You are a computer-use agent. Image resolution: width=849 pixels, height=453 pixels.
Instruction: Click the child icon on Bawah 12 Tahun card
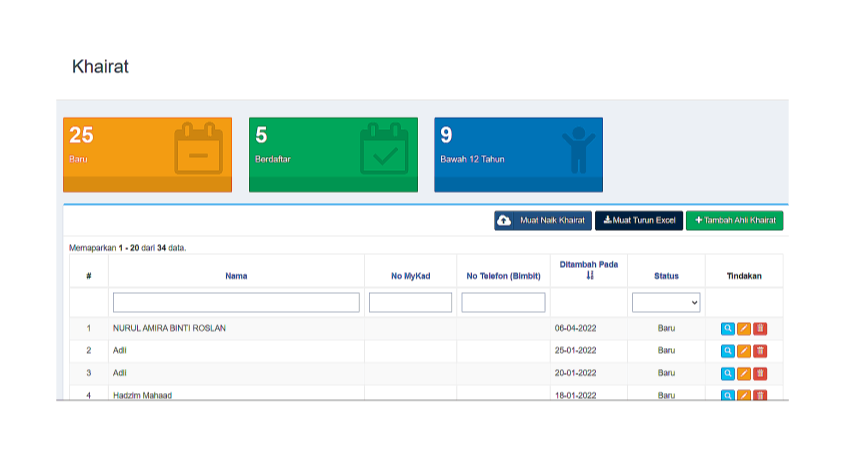(578, 150)
